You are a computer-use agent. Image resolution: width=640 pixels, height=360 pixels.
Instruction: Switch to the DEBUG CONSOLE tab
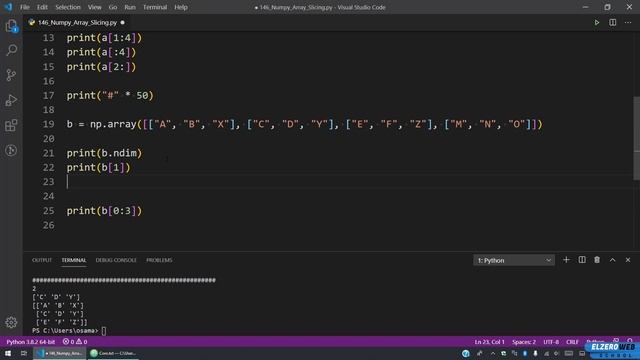tap(116, 260)
